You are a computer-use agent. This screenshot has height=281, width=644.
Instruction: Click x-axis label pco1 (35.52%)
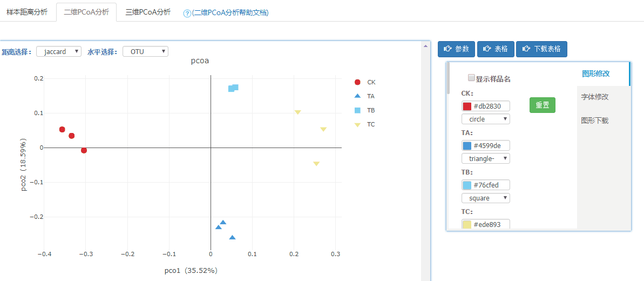(x=191, y=270)
